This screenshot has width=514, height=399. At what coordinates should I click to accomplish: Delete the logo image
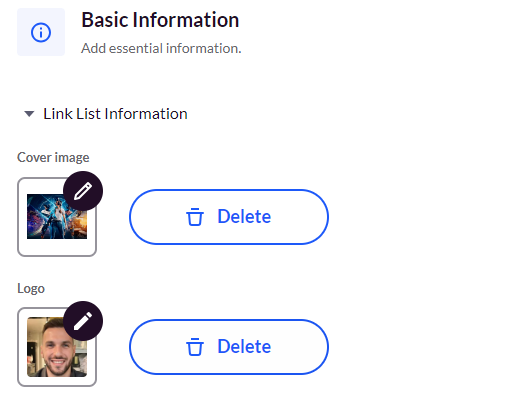tap(229, 347)
